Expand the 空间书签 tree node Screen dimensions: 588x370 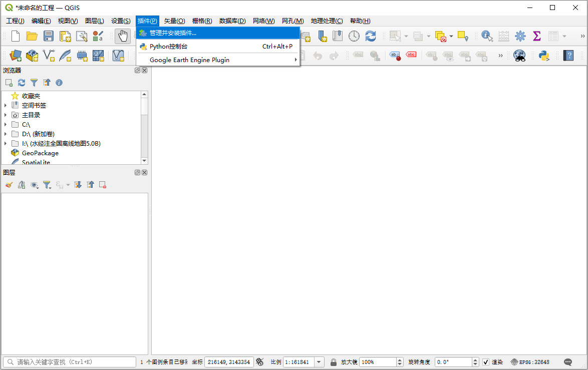click(x=5, y=105)
